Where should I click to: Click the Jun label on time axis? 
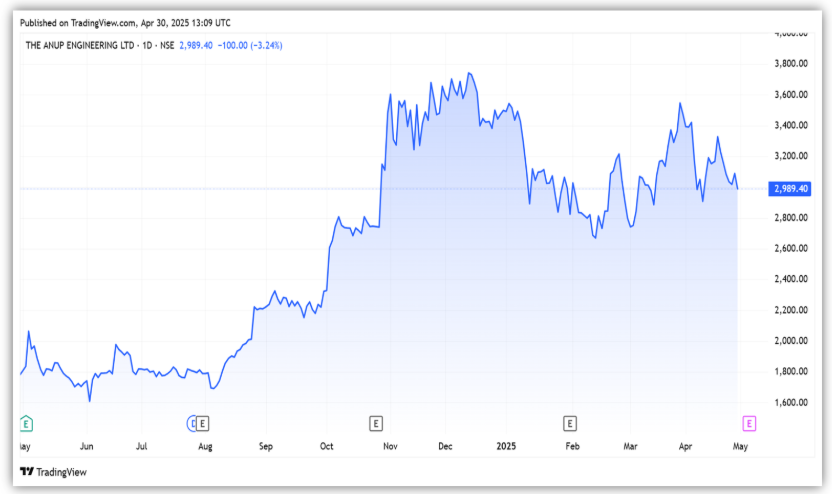[87, 446]
